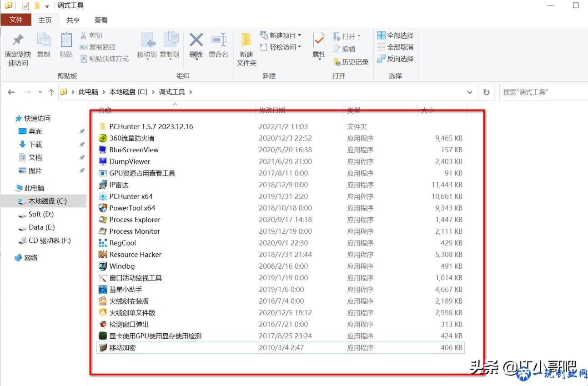
Task: Click 此电脑 in the address breadcrumb
Action: [88, 92]
